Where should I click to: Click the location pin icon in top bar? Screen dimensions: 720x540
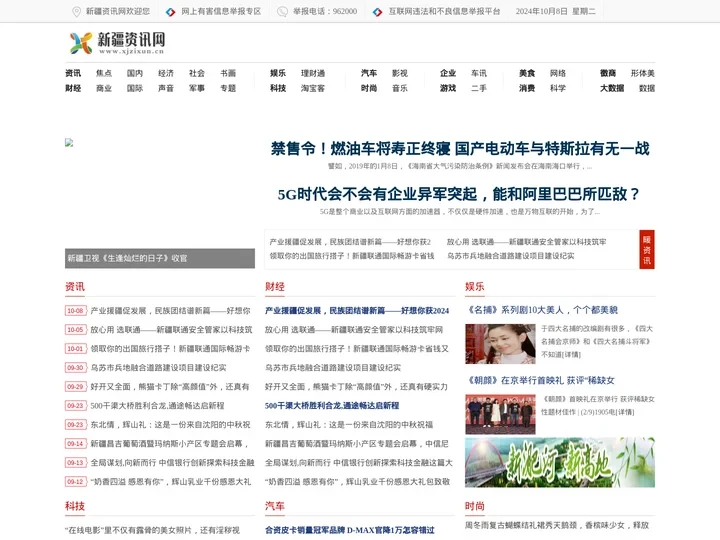pyautogui.click(x=76, y=11)
